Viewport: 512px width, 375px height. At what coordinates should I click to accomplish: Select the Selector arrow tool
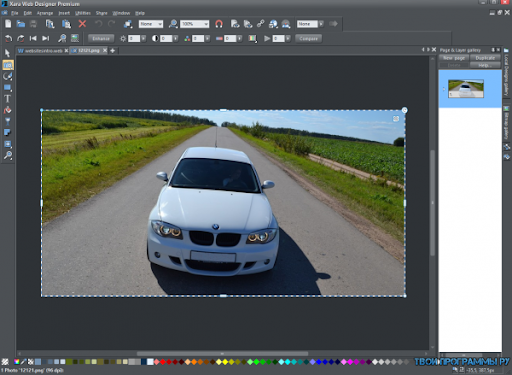[x=7, y=53]
